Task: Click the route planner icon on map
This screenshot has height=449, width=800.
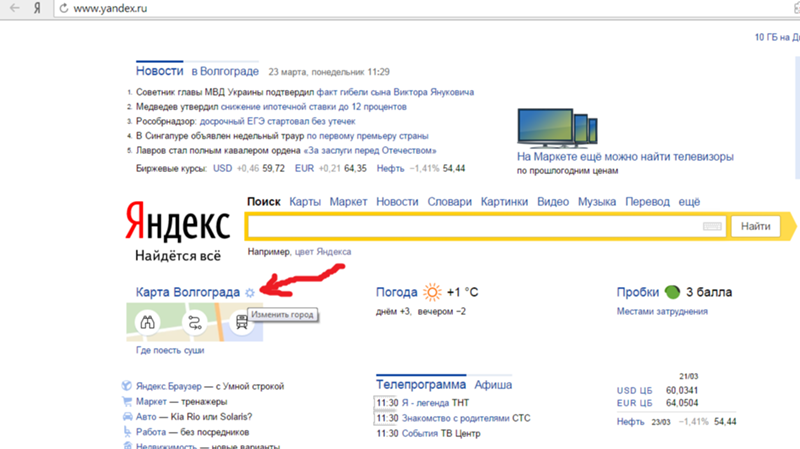Action: 195,322
